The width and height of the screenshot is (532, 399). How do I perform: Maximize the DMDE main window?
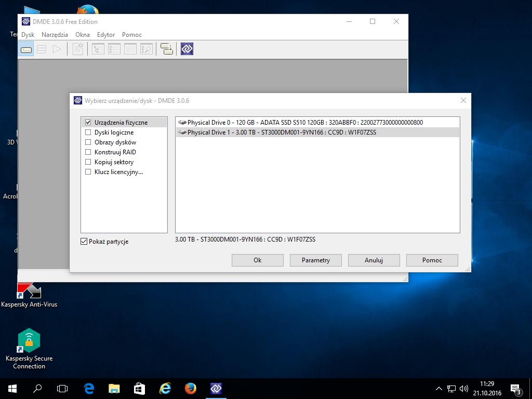(373, 21)
